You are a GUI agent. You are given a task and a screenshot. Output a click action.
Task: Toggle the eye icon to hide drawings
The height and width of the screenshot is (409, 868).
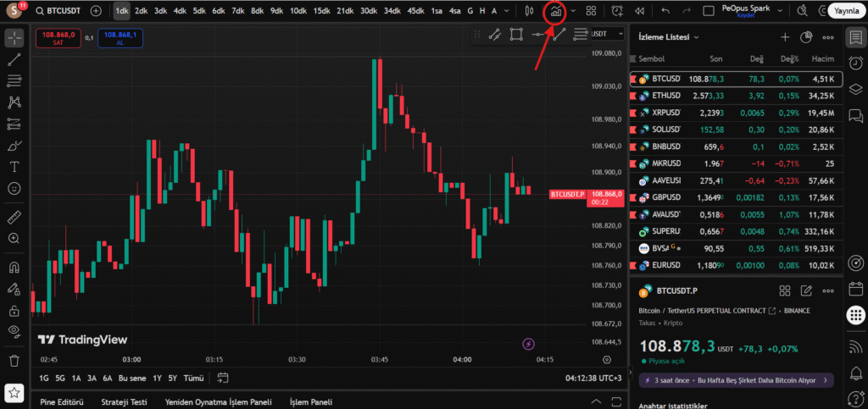[14, 331]
